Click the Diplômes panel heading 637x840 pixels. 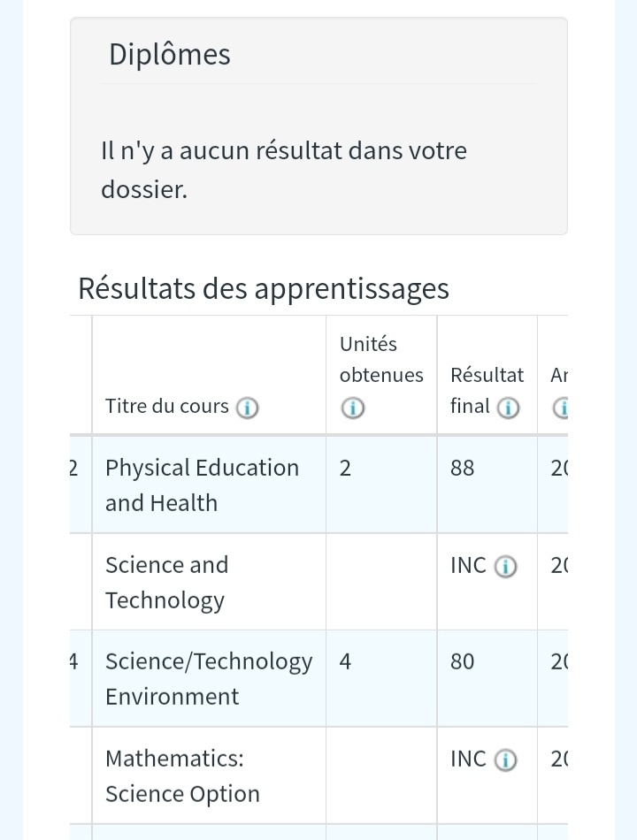[x=170, y=55]
